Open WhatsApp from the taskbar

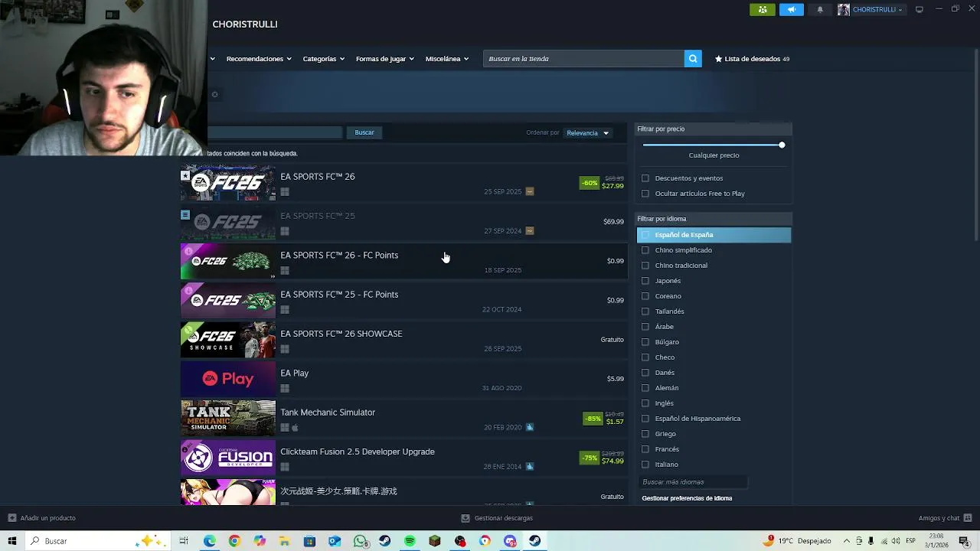[360, 541]
